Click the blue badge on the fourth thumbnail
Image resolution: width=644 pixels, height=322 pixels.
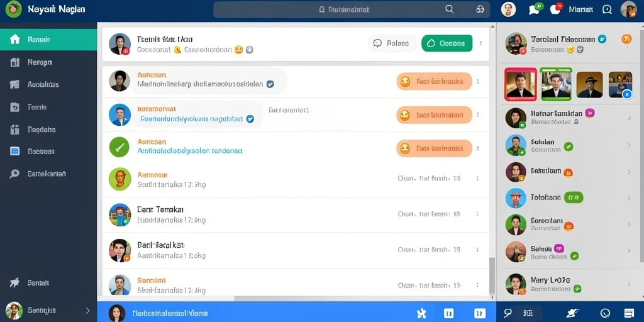[627, 94]
